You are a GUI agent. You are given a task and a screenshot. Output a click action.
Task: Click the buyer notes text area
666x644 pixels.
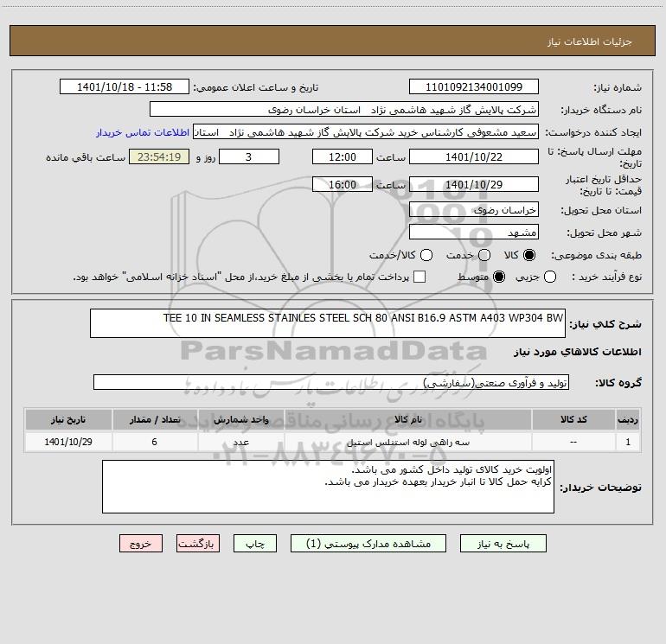tap(328, 487)
